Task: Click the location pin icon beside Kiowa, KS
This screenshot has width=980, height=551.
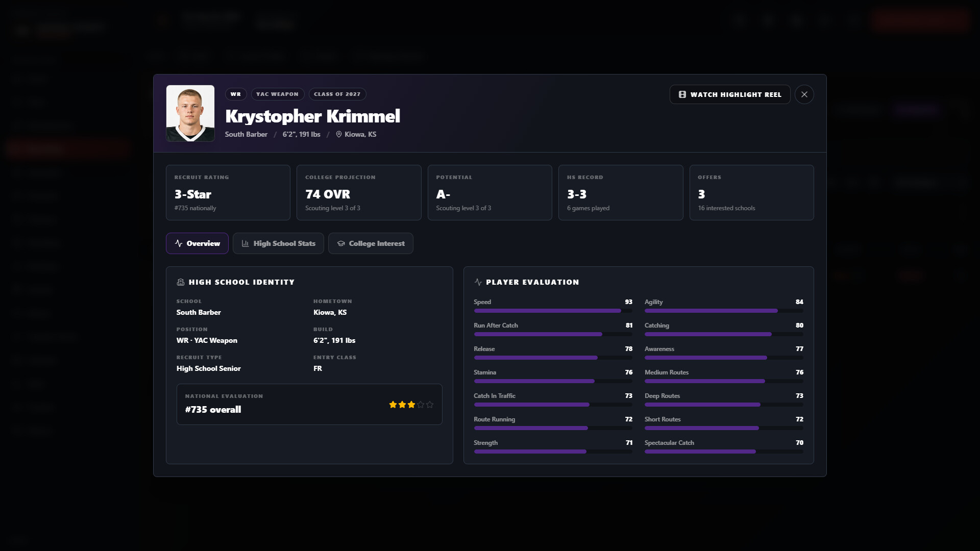Action: pos(338,134)
